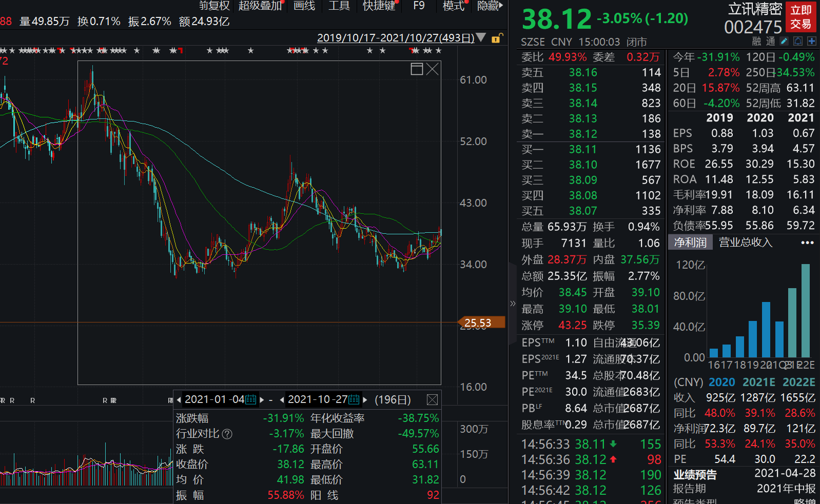Viewport: 820px width, 504px height.
Task: Toggle the 前复权 price adjustment setting
Action: coord(214,6)
